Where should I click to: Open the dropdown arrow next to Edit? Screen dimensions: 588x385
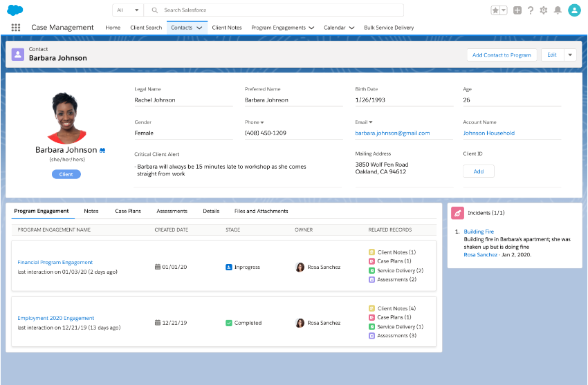[570, 55]
